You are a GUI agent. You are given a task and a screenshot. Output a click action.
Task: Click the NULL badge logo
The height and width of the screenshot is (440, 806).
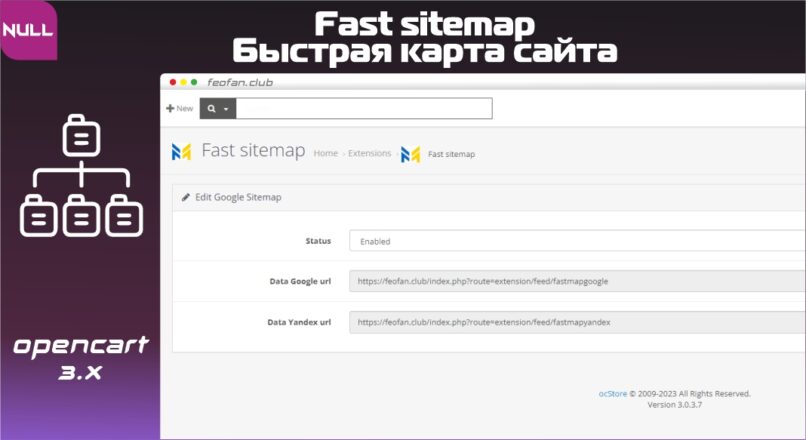28,30
